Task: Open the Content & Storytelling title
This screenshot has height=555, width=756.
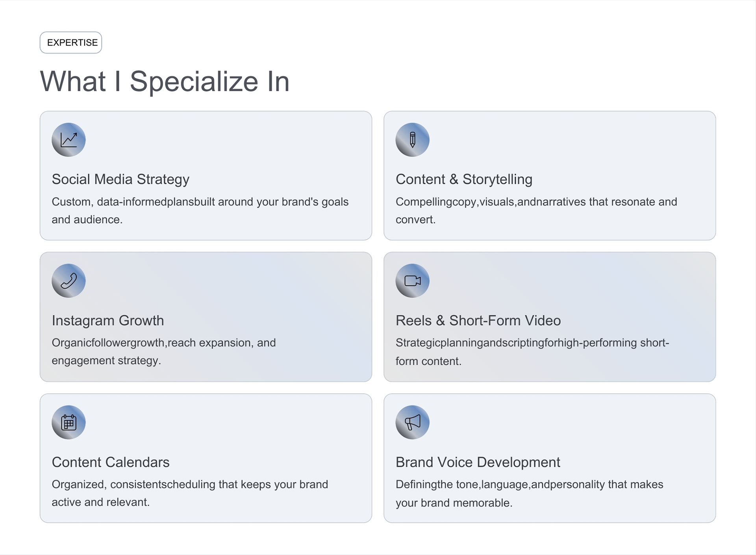Action: coord(464,179)
